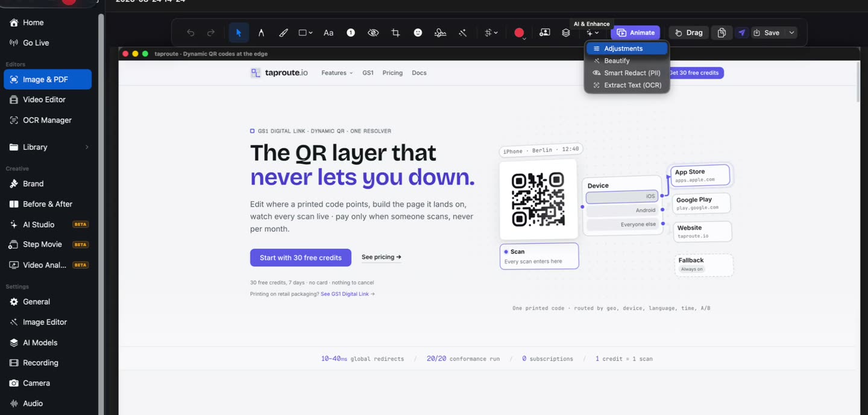Click the copy to clipboard icon
868x415 pixels.
722,33
